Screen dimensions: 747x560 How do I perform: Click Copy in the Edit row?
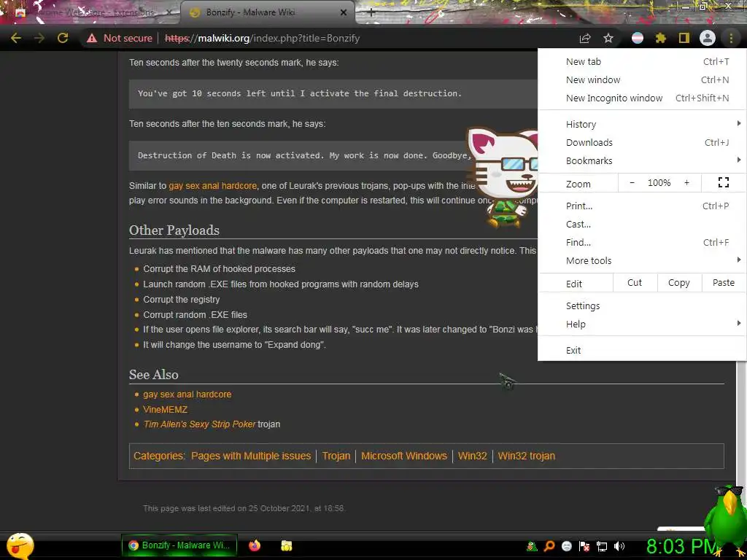pyautogui.click(x=679, y=282)
